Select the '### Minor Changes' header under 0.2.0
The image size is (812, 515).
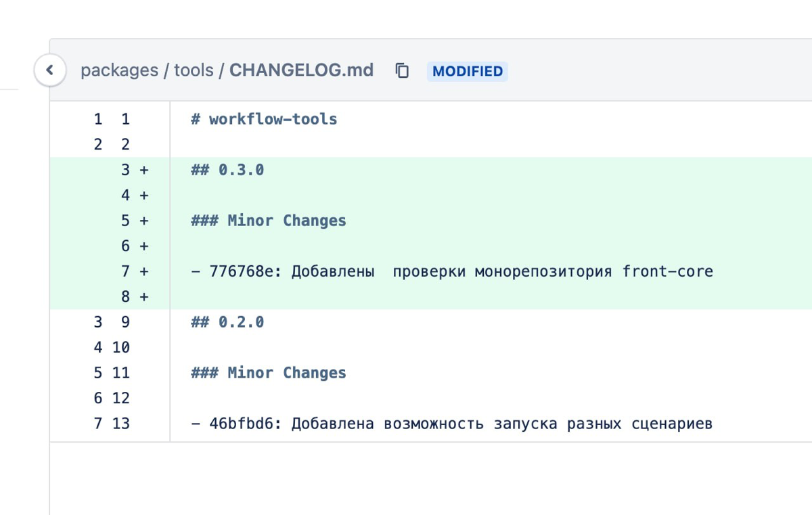[x=268, y=372]
